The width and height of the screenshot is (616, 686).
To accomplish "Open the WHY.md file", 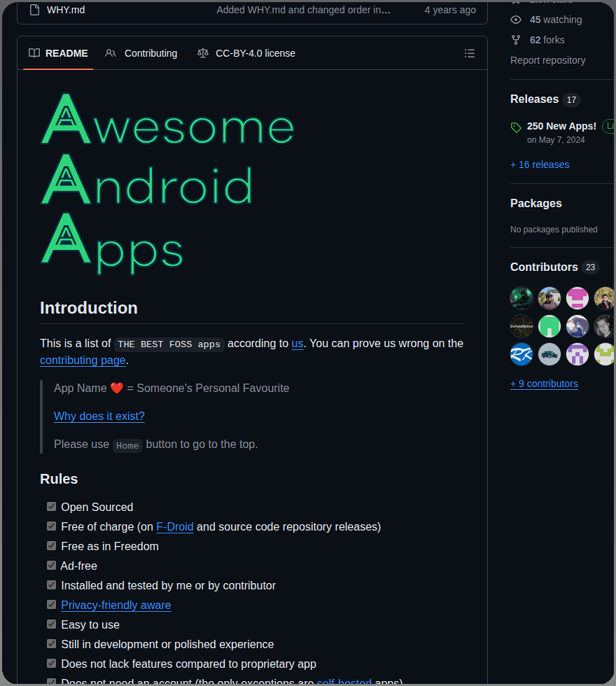I will tap(66, 10).
